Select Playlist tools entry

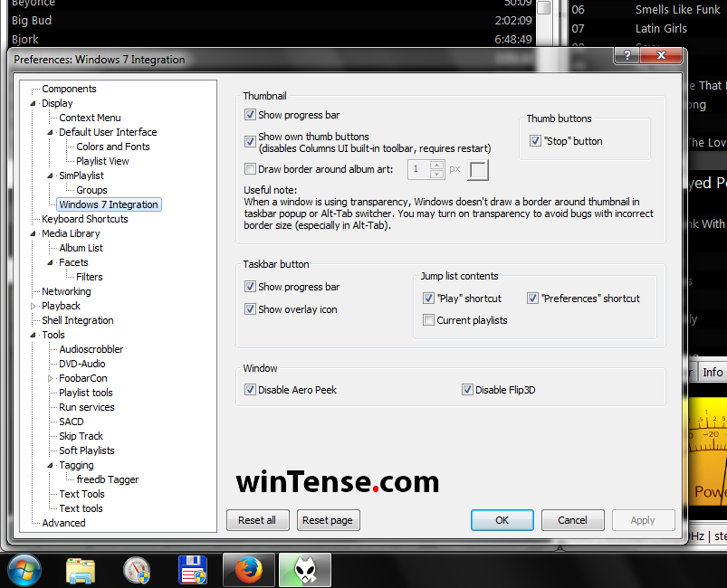pyautogui.click(x=86, y=393)
